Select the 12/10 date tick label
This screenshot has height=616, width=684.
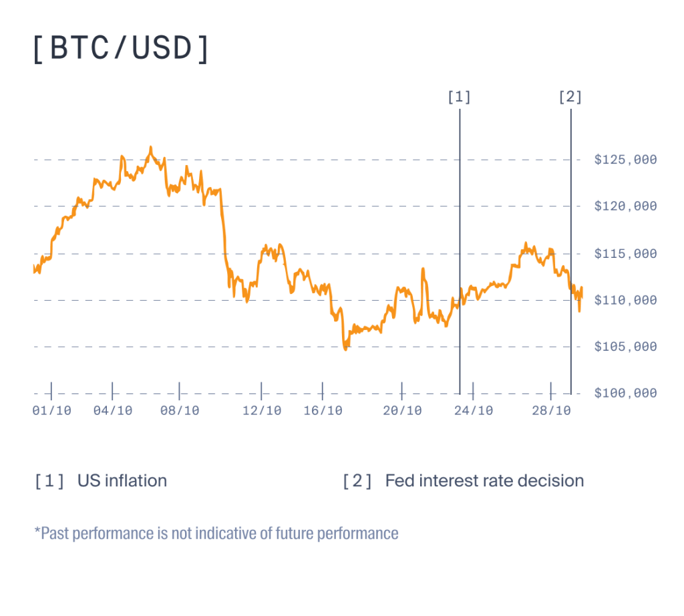pos(262,411)
